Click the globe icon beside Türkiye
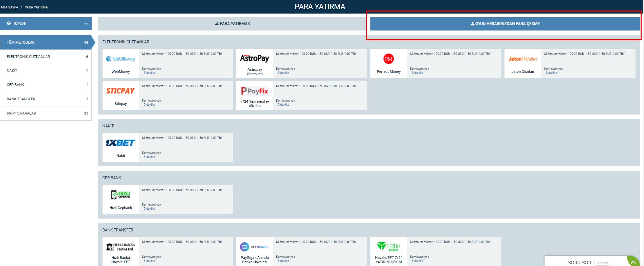 tap(9, 23)
